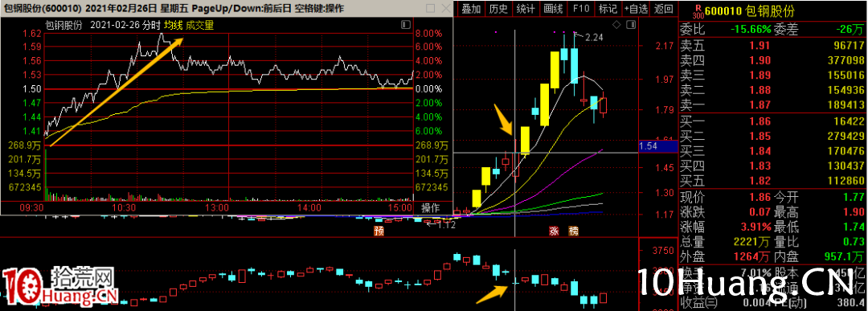Click the 委比 value -15.66%
Viewport: 868px width, 311px height.
pyautogui.click(x=750, y=29)
